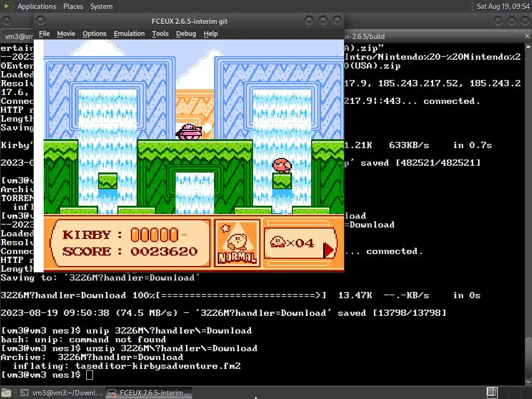Click 'Archive: 3226M?handler=Download' line in terminal

[x=92, y=357]
